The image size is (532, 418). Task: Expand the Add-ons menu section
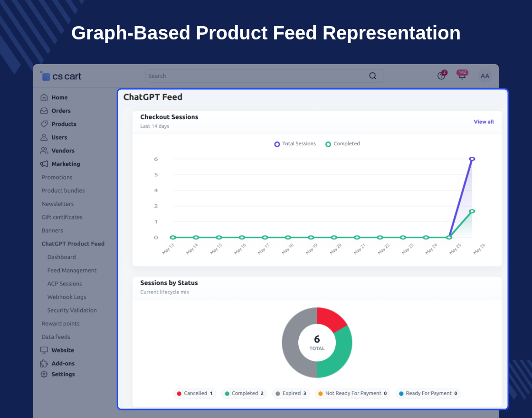(x=63, y=363)
